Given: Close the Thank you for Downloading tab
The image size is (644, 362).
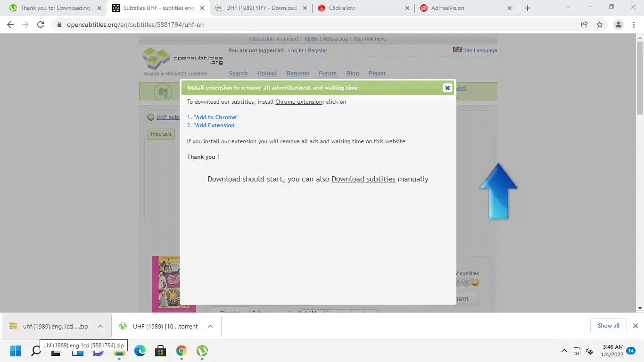Looking at the screenshot, I should click(99, 8).
